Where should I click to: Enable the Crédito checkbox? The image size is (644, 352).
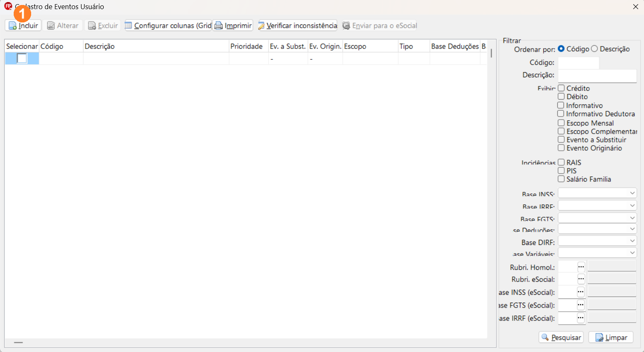[561, 88]
